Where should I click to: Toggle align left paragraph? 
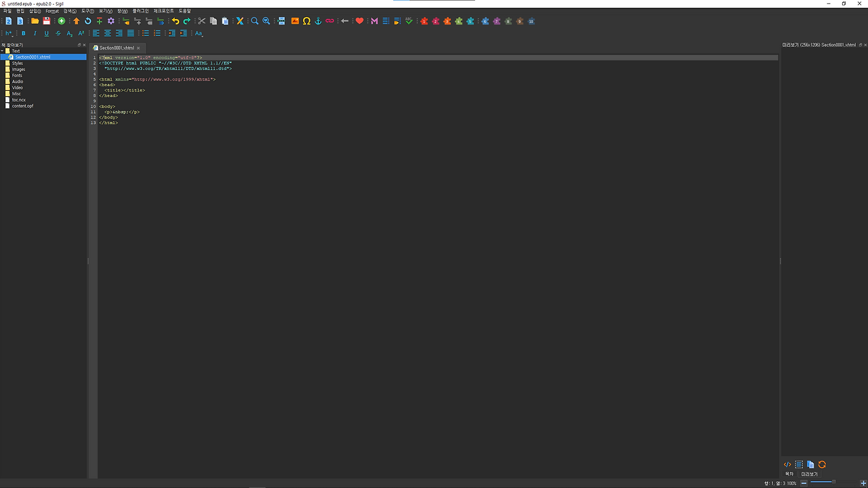click(x=96, y=33)
